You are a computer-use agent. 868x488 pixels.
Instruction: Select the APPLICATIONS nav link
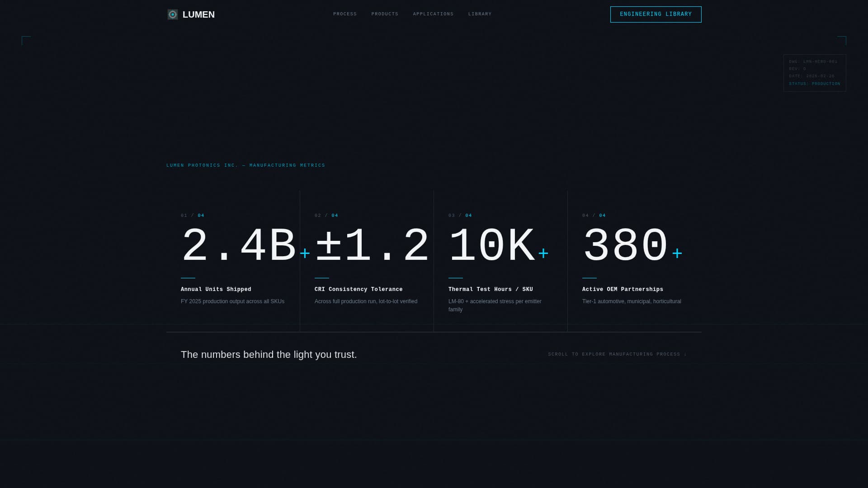433,14
